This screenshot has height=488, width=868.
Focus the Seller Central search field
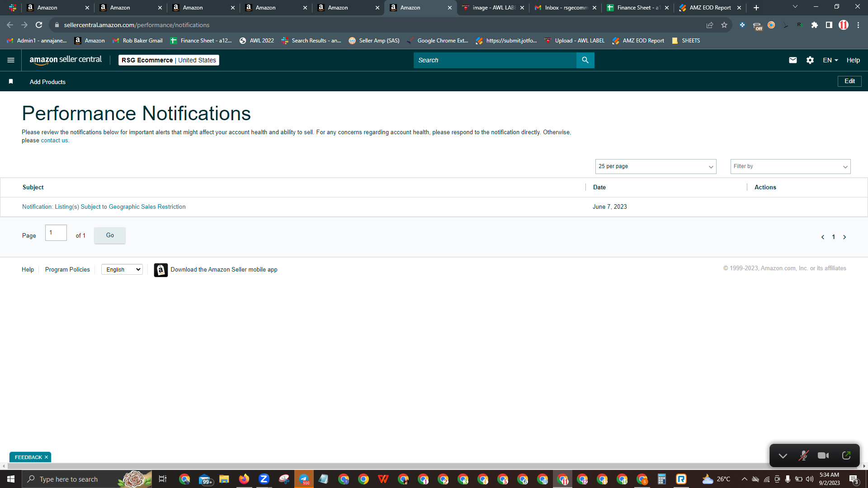tap(495, 60)
